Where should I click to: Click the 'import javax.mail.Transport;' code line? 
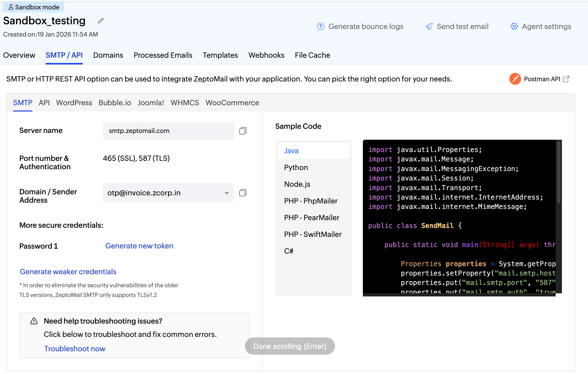click(x=425, y=188)
